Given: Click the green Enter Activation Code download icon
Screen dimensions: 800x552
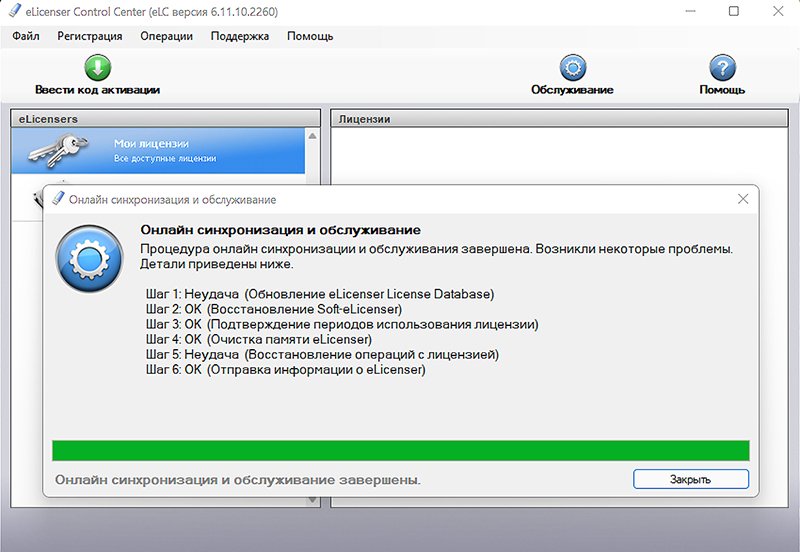Looking at the screenshot, I should (x=98, y=68).
